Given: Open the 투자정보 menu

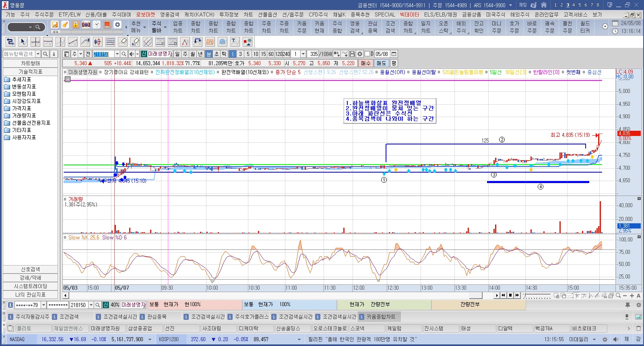Looking at the screenshot, I should tap(229, 14).
